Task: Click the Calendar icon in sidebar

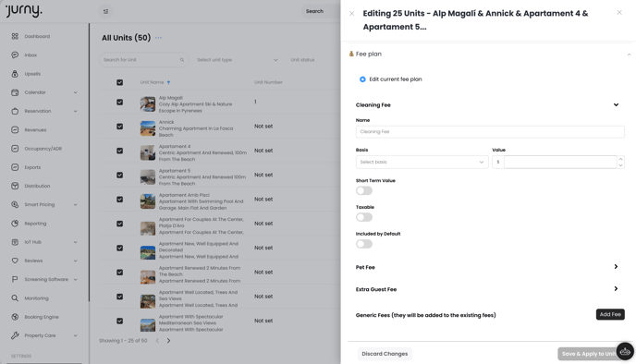Action: pos(15,92)
